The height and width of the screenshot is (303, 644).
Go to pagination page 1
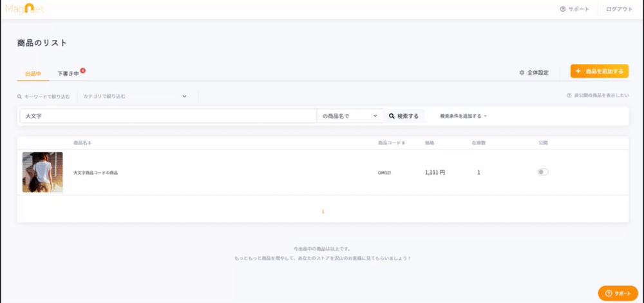[x=323, y=211]
